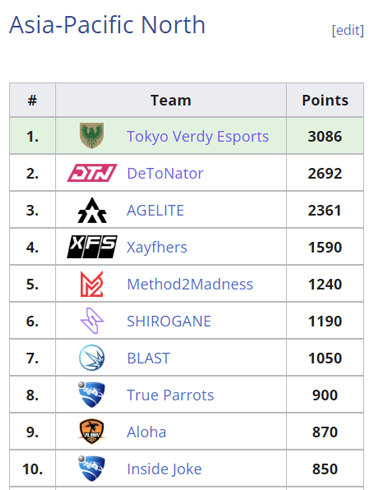Viewport: 374px width, 490px height.
Task: Click the Inside Joke Rocket League logo
Action: tap(92, 469)
